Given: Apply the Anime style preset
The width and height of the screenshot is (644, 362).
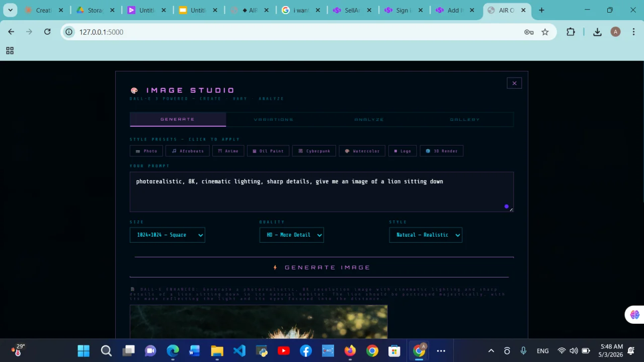Looking at the screenshot, I should click(228, 151).
